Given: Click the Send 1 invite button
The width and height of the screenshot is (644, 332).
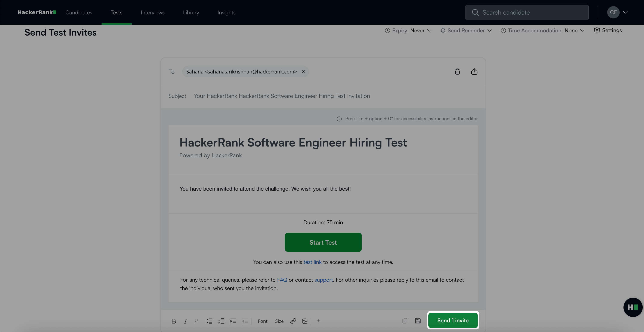Looking at the screenshot, I should (453, 320).
